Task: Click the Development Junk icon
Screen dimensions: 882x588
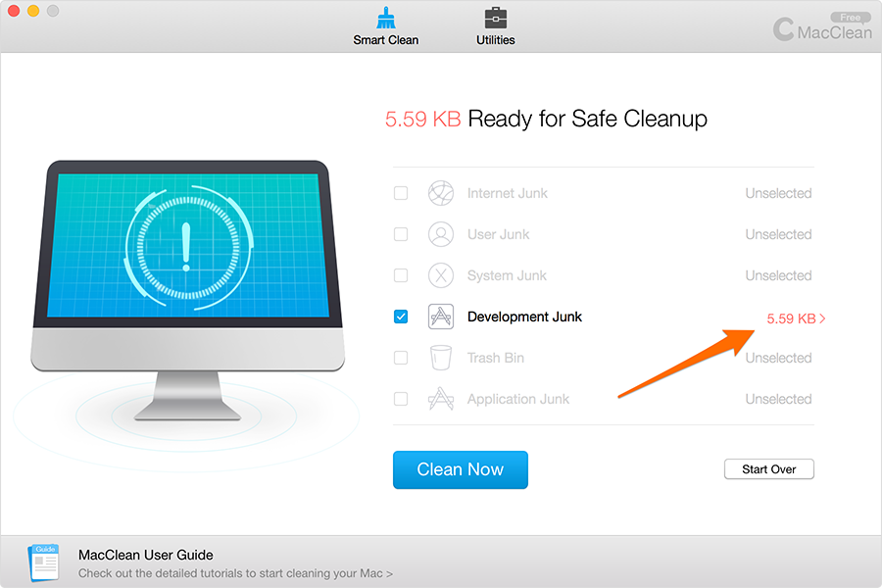Action: pyautogui.click(x=440, y=317)
